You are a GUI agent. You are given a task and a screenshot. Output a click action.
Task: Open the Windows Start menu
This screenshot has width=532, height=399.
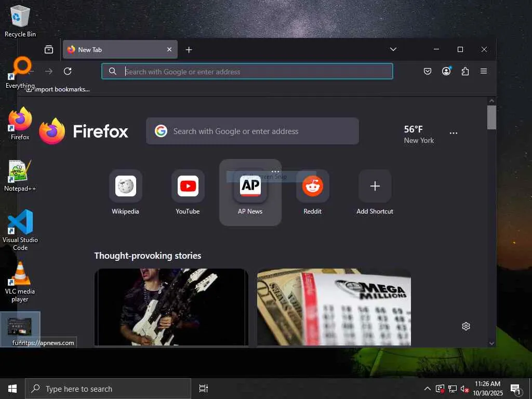(x=12, y=389)
